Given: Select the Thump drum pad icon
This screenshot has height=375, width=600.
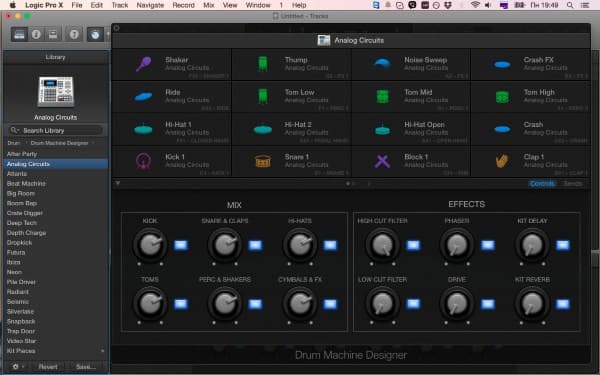Looking at the screenshot, I should tap(262, 64).
